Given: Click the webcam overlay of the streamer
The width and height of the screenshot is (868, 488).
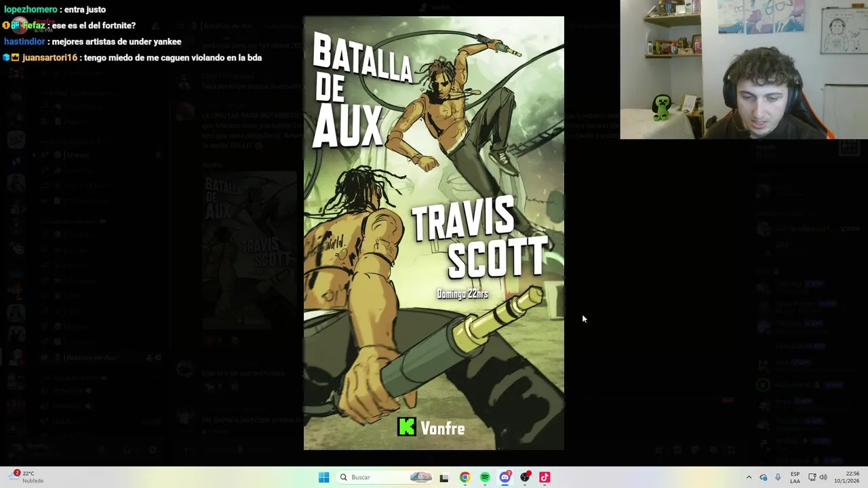Looking at the screenshot, I should (x=744, y=69).
